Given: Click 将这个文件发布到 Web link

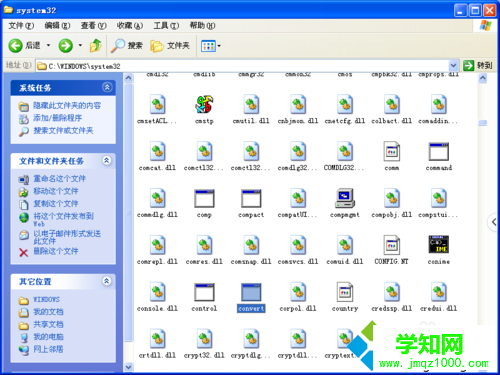Looking at the screenshot, I should coord(63,220).
